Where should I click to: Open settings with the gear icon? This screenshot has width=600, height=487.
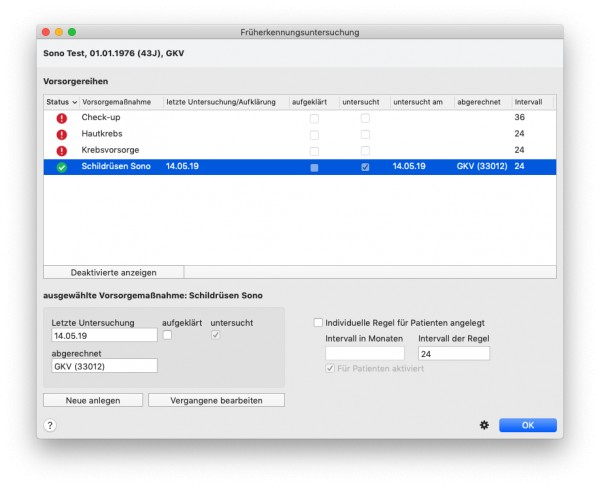[x=484, y=425]
